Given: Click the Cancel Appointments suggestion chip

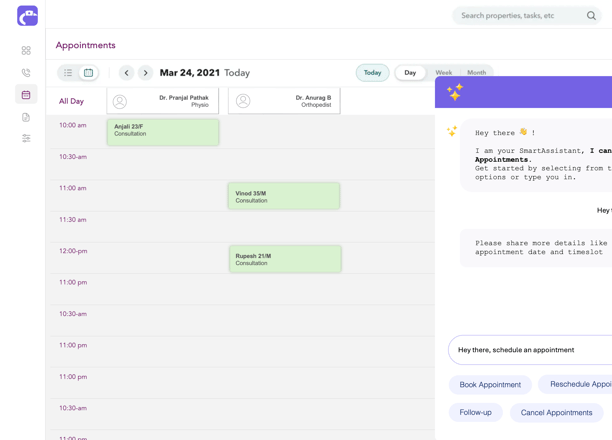Looking at the screenshot, I should tap(556, 413).
